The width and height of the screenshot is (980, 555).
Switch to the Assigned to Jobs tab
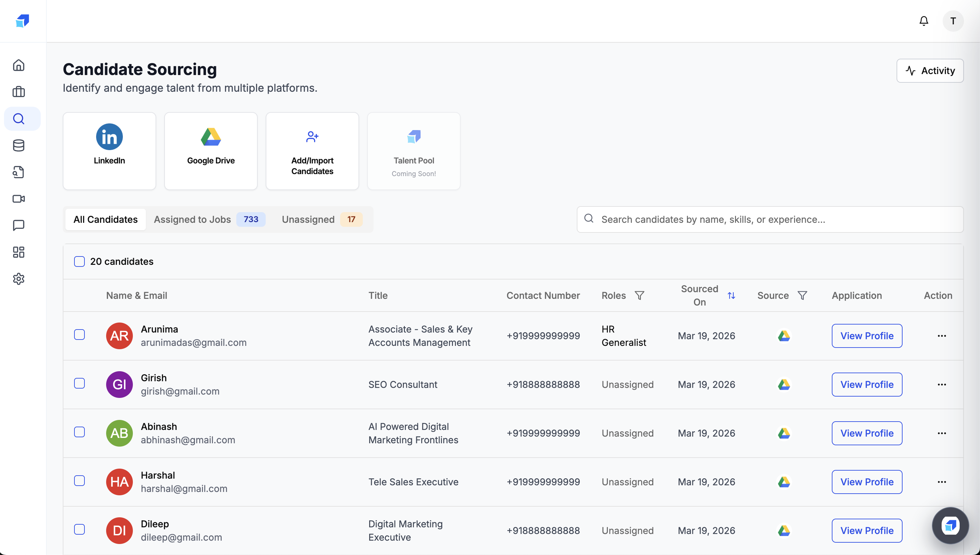point(193,219)
